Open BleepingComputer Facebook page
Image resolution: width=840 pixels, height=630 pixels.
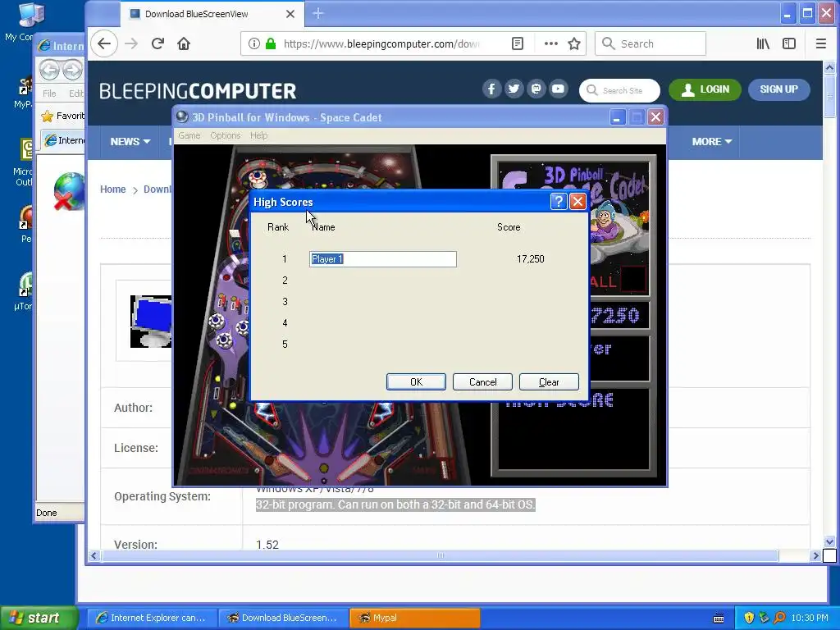click(491, 89)
